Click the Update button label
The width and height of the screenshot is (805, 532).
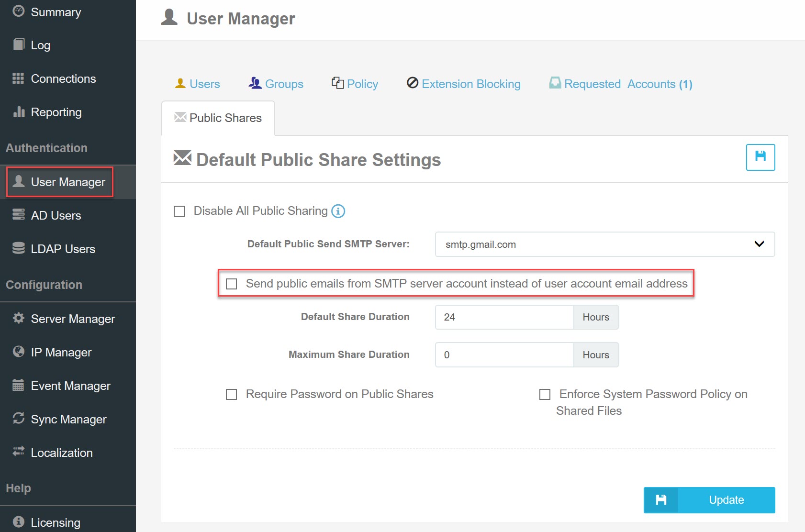727,500
